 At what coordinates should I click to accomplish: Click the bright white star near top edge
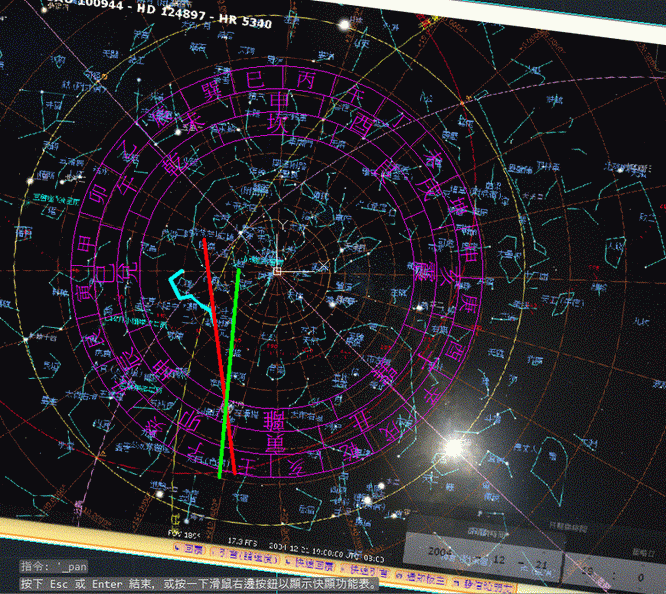[344, 22]
